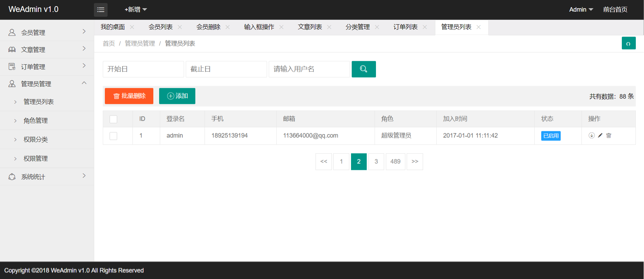Close the 订单列表 tab using X icon

click(x=425, y=27)
